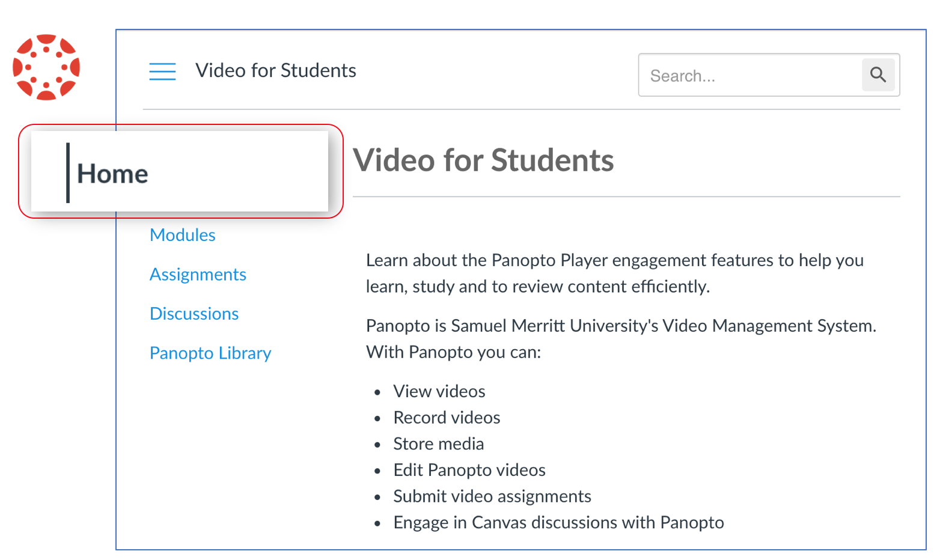Select Home in course navigation

[x=112, y=174]
